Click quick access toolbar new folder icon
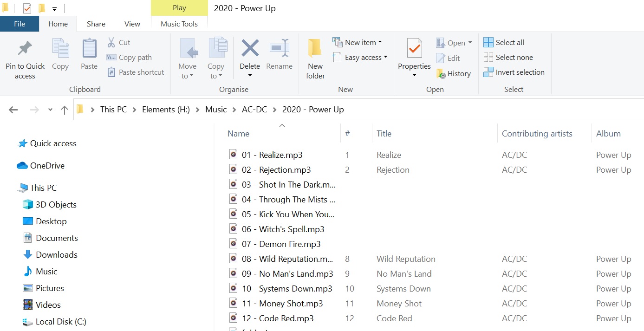Image resolution: width=644 pixels, height=331 pixels. pyautogui.click(x=42, y=8)
